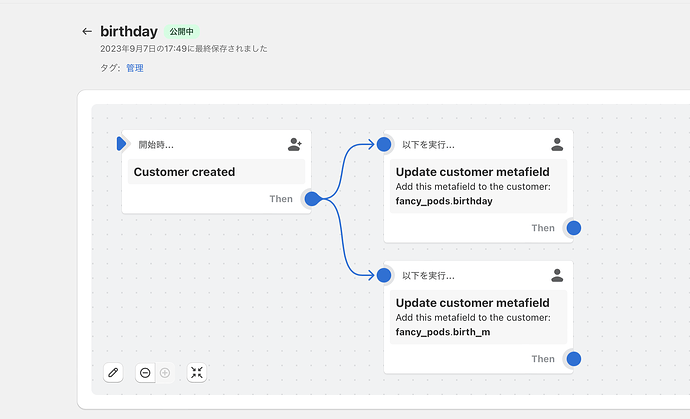Click the blue trigger start marker
The height and width of the screenshot is (419, 690).
tap(121, 144)
